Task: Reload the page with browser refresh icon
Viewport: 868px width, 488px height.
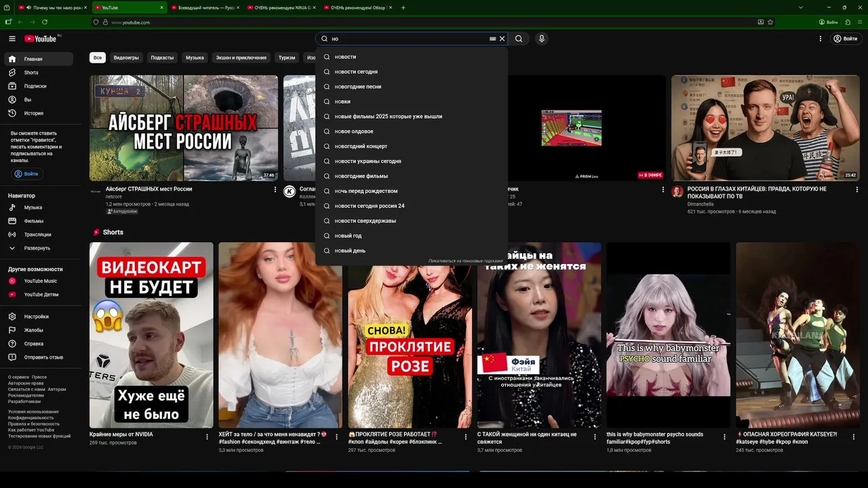Action: tap(44, 22)
